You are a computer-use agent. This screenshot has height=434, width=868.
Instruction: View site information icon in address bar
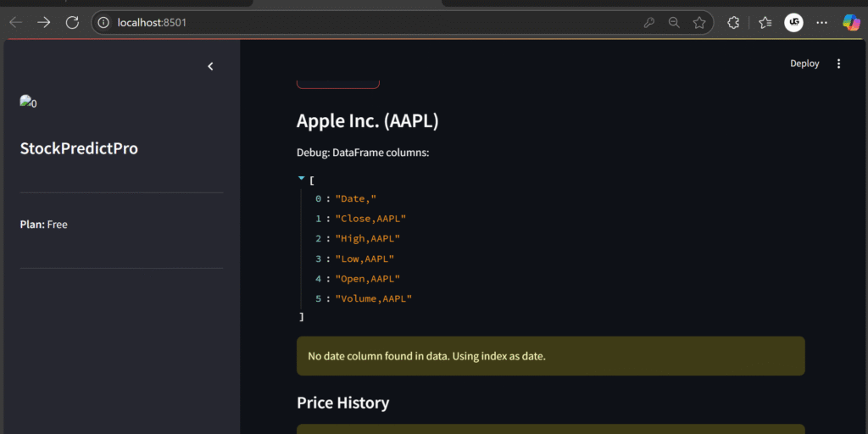(103, 23)
